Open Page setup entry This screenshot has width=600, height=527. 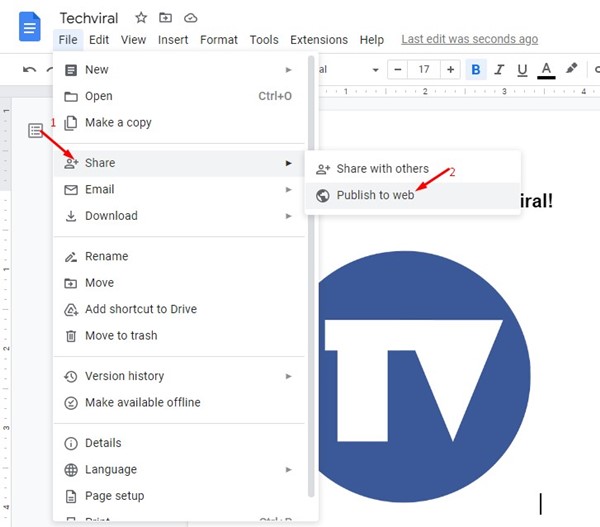(178, 496)
